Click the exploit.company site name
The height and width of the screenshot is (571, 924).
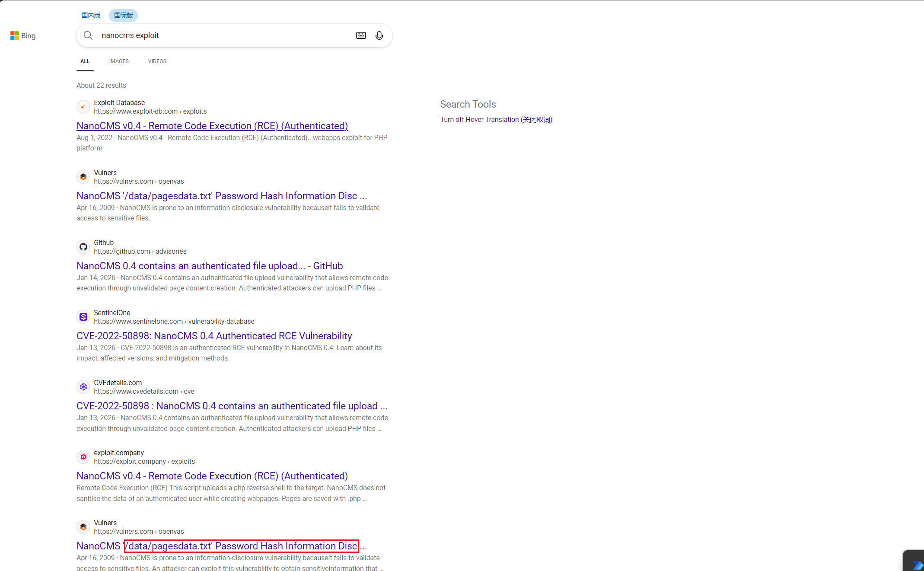pyautogui.click(x=119, y=453)
